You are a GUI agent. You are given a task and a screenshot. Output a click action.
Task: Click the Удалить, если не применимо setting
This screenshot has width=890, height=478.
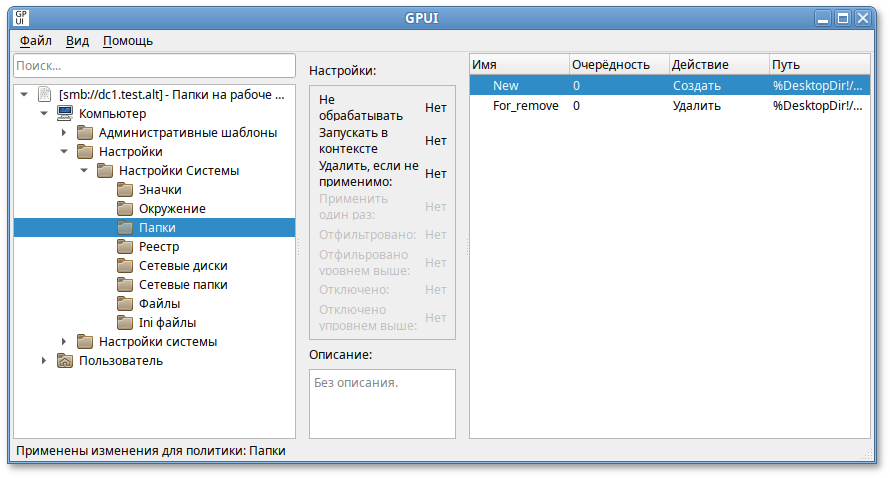point(368,174)
